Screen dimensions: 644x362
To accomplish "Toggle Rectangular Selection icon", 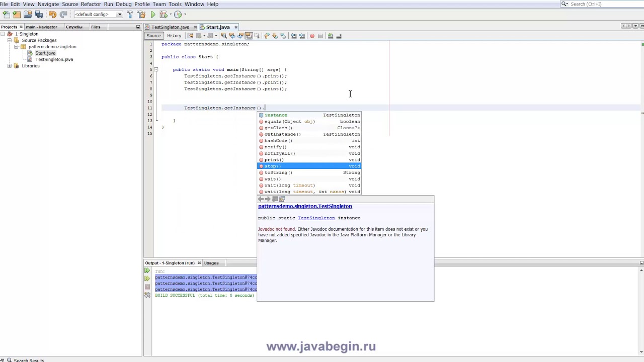I will point(257,36).
